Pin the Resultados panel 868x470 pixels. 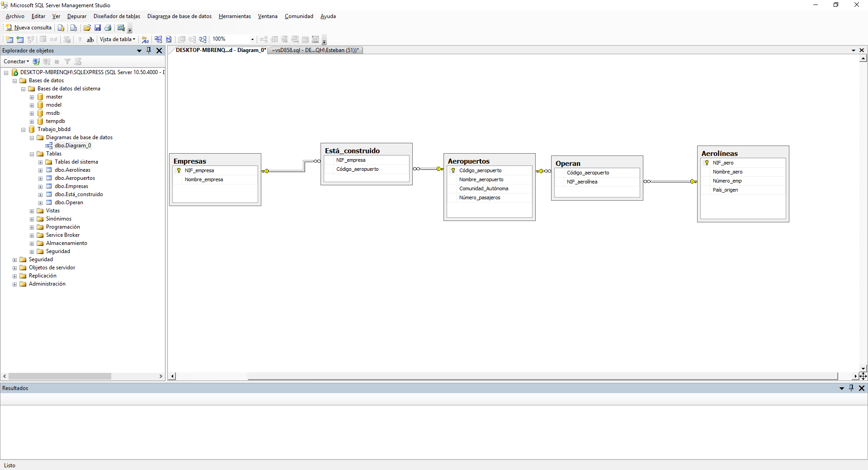pyautogui.click(x=851, y=388)
